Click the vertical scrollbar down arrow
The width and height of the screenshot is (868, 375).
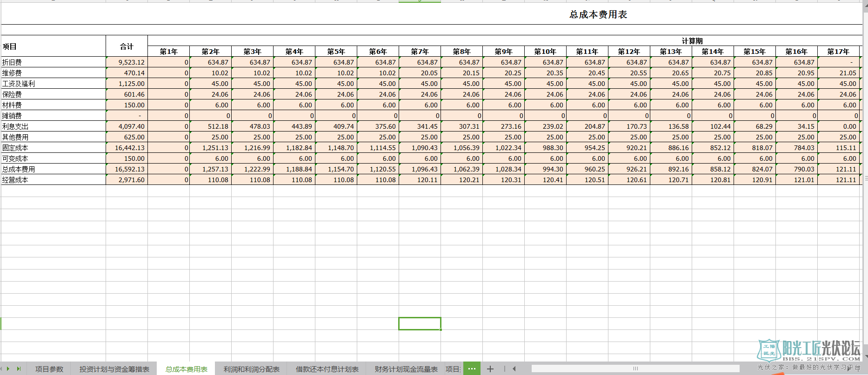click(x=866, y=357)
